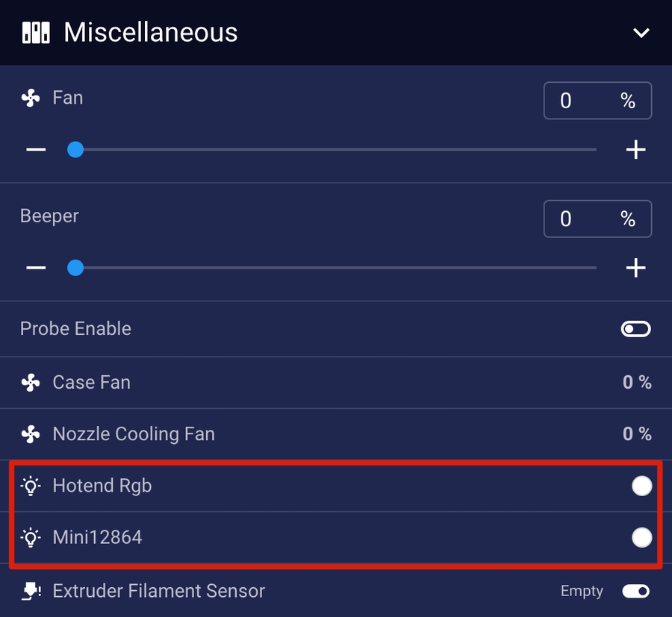Screen dimensions: 672x617
Task: Click the Fan slider handle
Action: pos(75,150)
